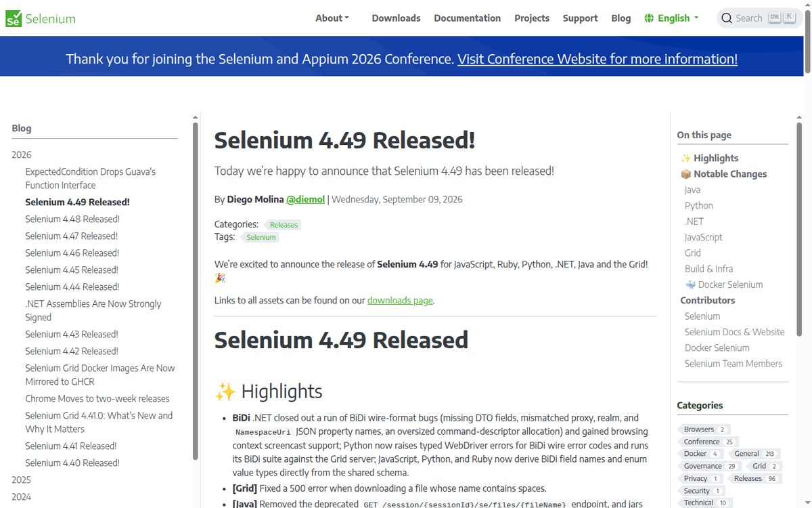The height and width of the screenshot is (508, 812).
Task: Select Governance category tag
Action: tap(709, 466)
